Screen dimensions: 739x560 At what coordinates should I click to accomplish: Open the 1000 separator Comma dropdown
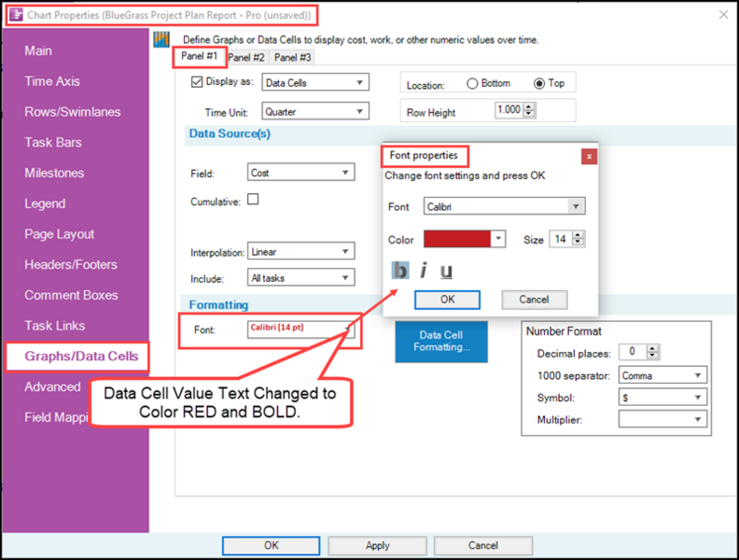pos(662,376)
